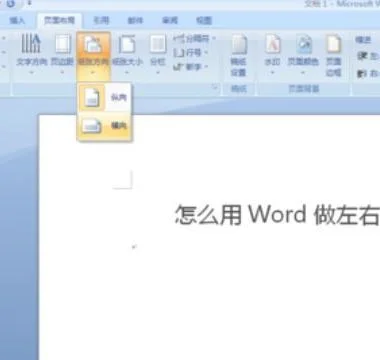The image size is (380, 360).
Task: Switch to the 引用 (References) tab
Action: click(x=101, y=20)
